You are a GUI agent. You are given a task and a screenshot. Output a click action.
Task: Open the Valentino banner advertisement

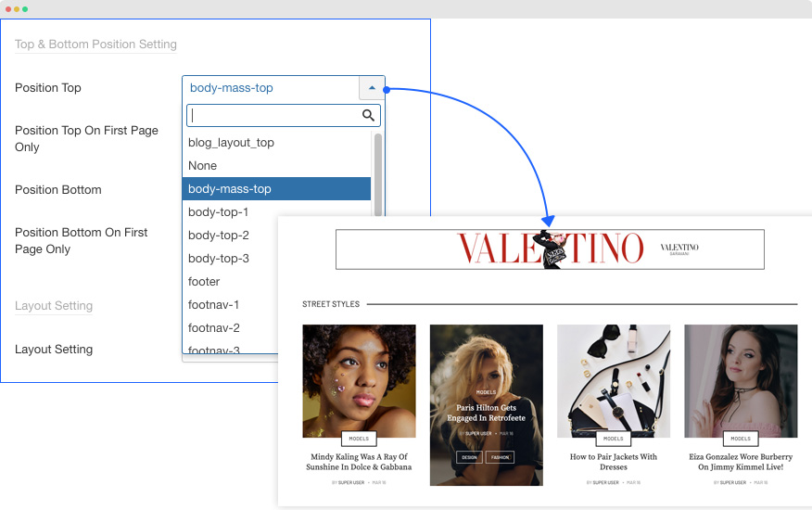pos(550,249)
